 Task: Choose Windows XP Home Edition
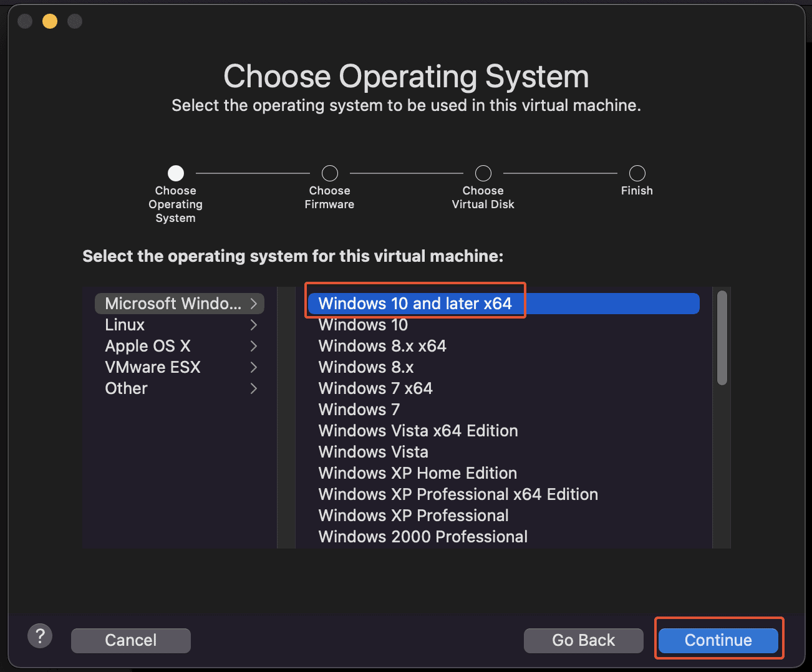click(x=504, y=473)
